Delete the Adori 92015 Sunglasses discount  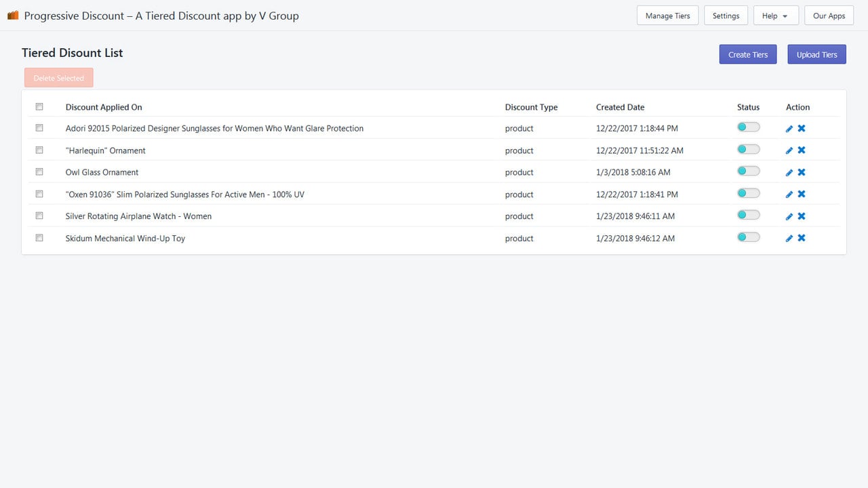tap(802, 128)
